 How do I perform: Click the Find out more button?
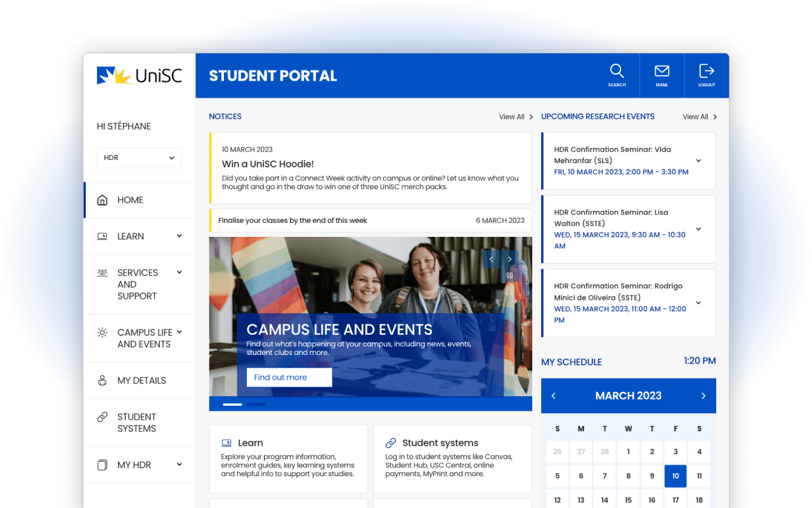[289, 377]
